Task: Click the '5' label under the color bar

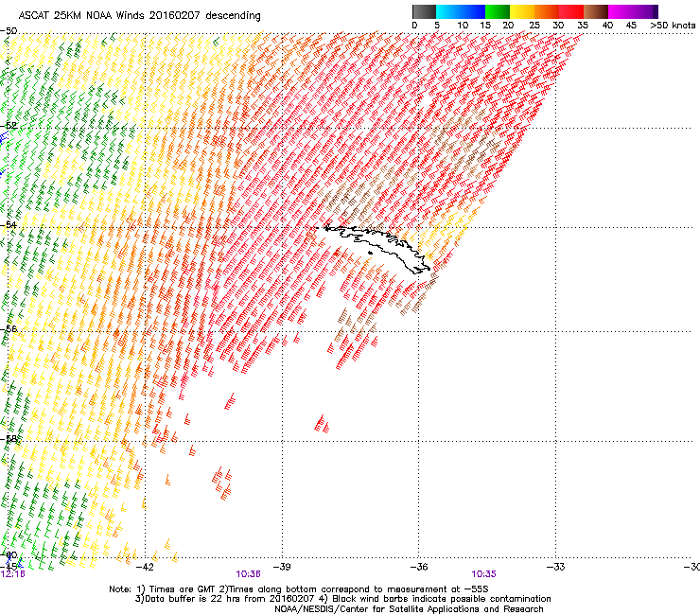Action: pyautogui.click(x=437, y=26)
